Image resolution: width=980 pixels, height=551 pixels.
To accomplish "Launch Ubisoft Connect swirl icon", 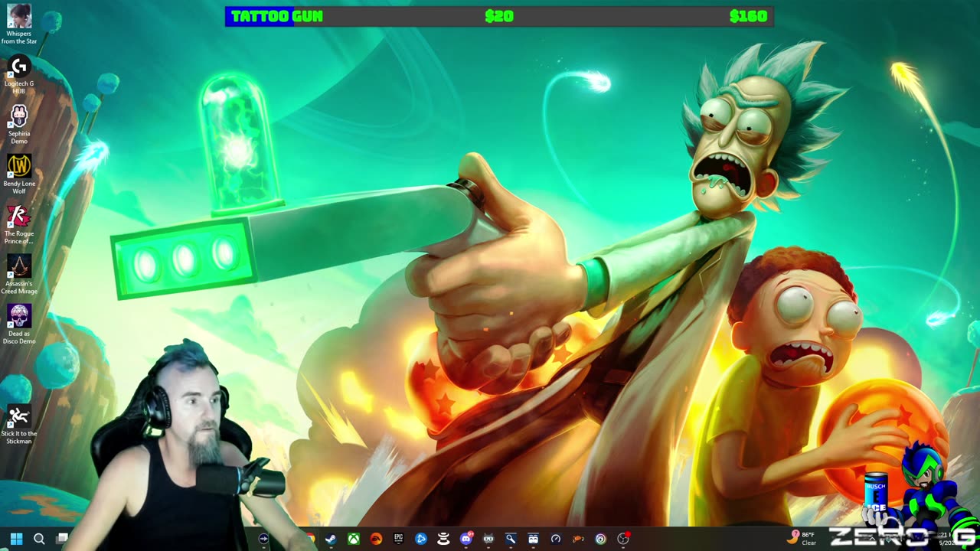I will tap(600, 539).
